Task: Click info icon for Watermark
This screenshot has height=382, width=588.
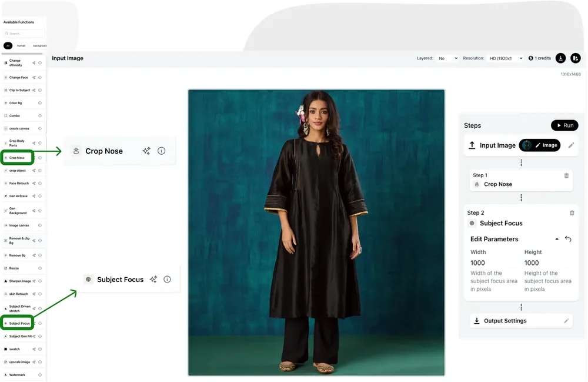Action: tap(40, 375)
